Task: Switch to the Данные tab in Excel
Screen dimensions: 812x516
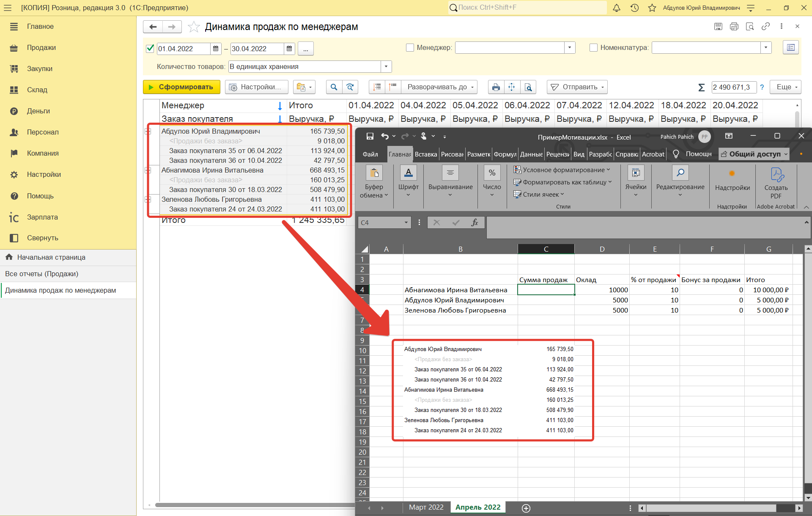Action: (x=531, y=154)
